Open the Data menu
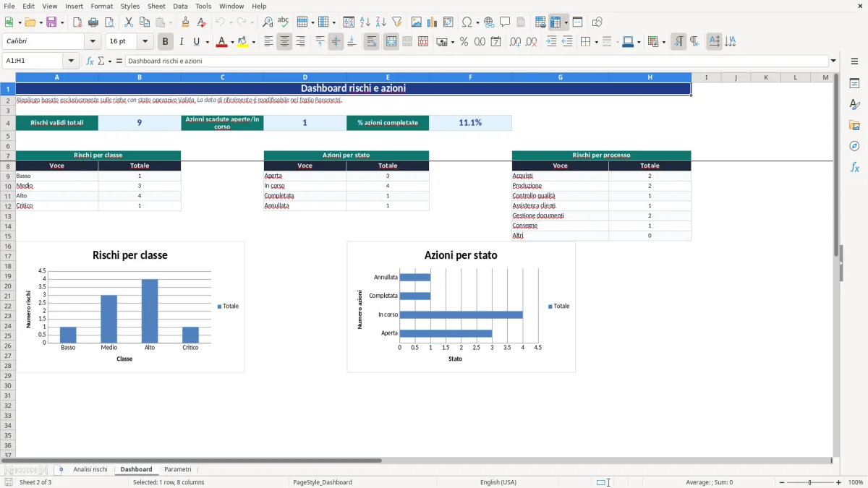Image resolution: width=868 pixels, height=488 pixels. pyautogui.click(x=180, y=6)
